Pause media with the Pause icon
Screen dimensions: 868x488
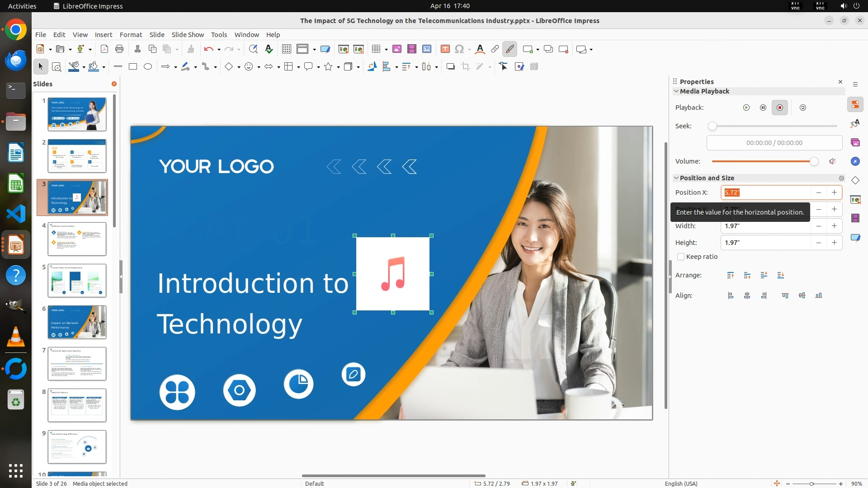(763, 108)
